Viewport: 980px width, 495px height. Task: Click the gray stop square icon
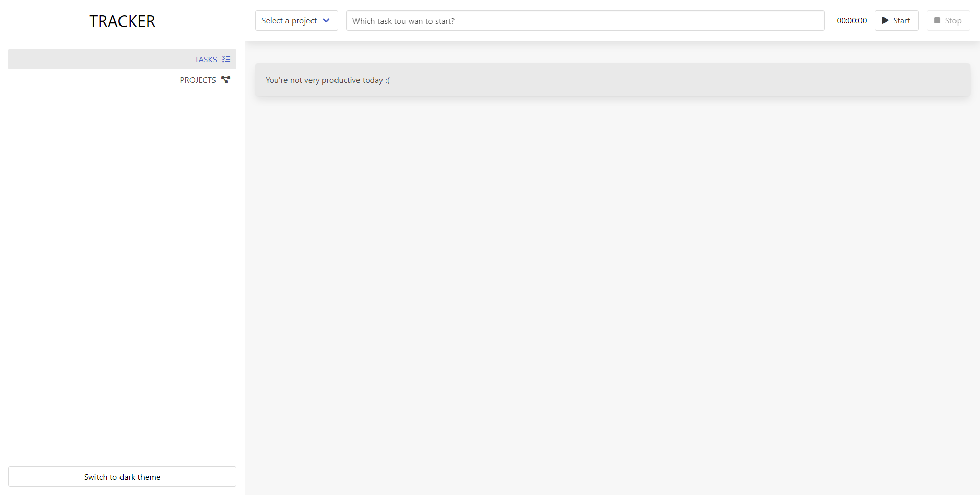tap(937, 20)
